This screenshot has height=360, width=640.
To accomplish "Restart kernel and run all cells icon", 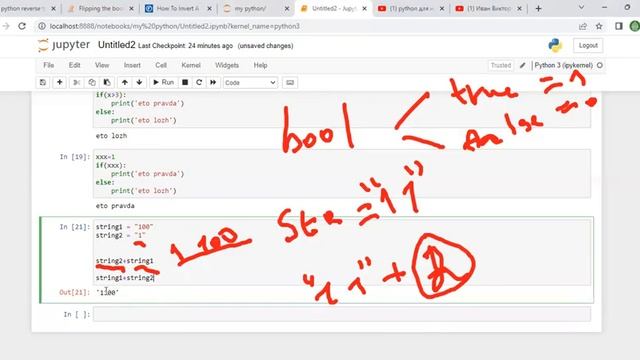I will tap(213, 82).
